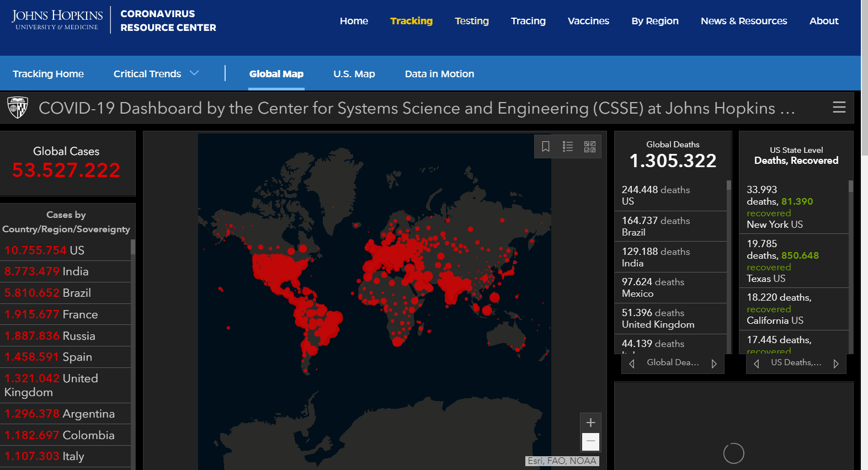Select Russia in the cases list
868x470 pixels.
65,336
